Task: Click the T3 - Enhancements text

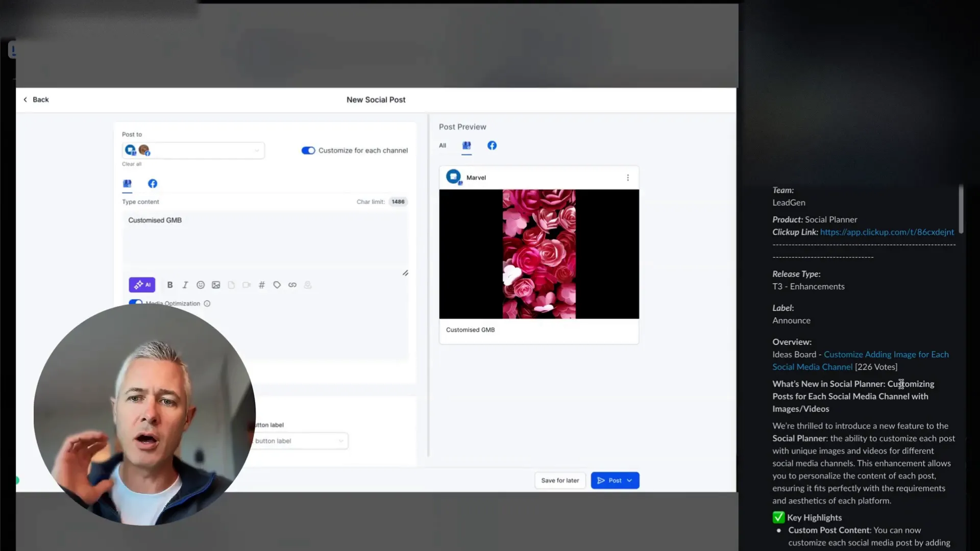Action: (x=808, y=287)
